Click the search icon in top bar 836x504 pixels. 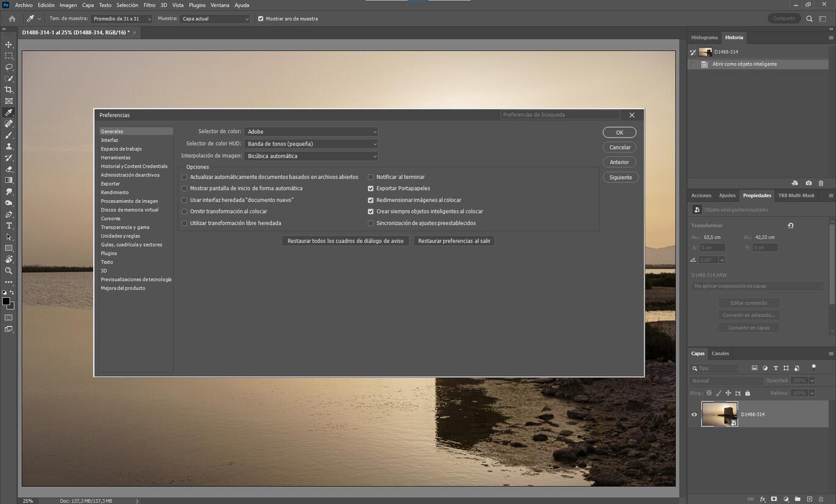coord(809,19)
